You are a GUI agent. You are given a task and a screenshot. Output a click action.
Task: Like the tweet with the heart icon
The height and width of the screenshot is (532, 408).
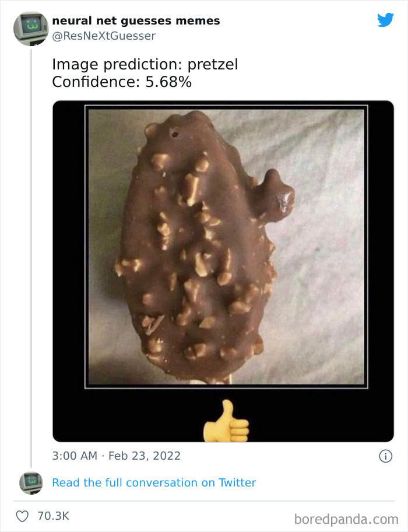(x=22, y=516)
